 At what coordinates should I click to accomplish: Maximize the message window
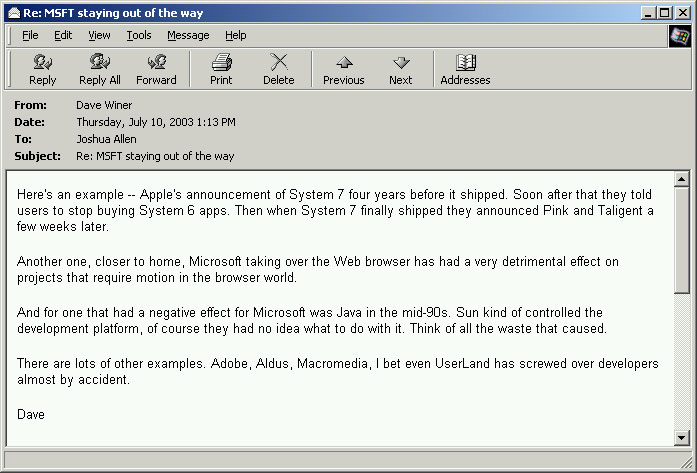pyautogui.click(x=665, y=13)
